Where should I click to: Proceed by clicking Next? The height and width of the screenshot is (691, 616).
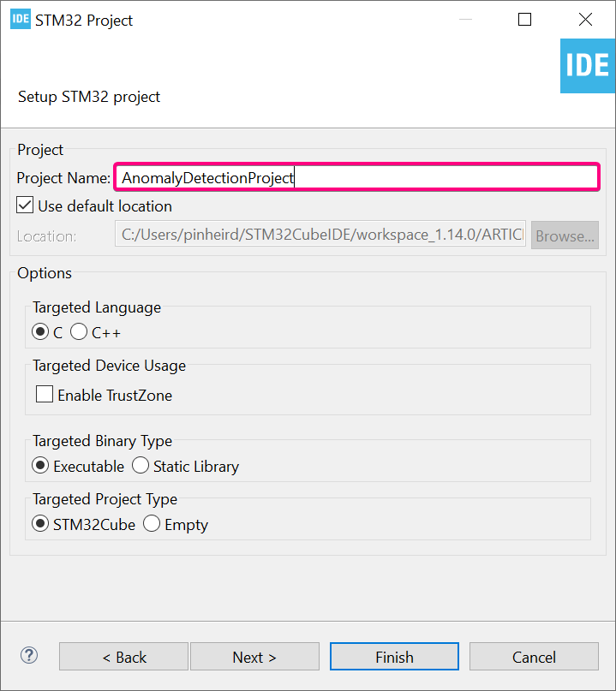coord(254,657)
